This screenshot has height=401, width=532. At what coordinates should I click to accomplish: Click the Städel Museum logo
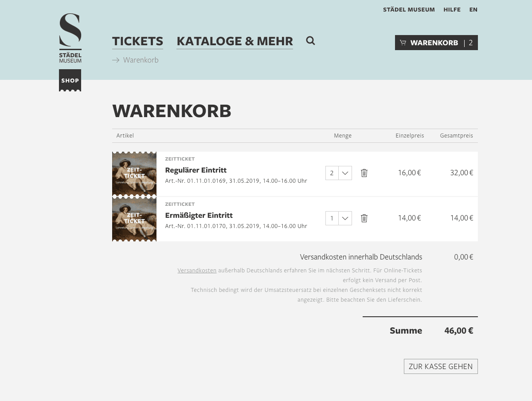coord(70,38)
